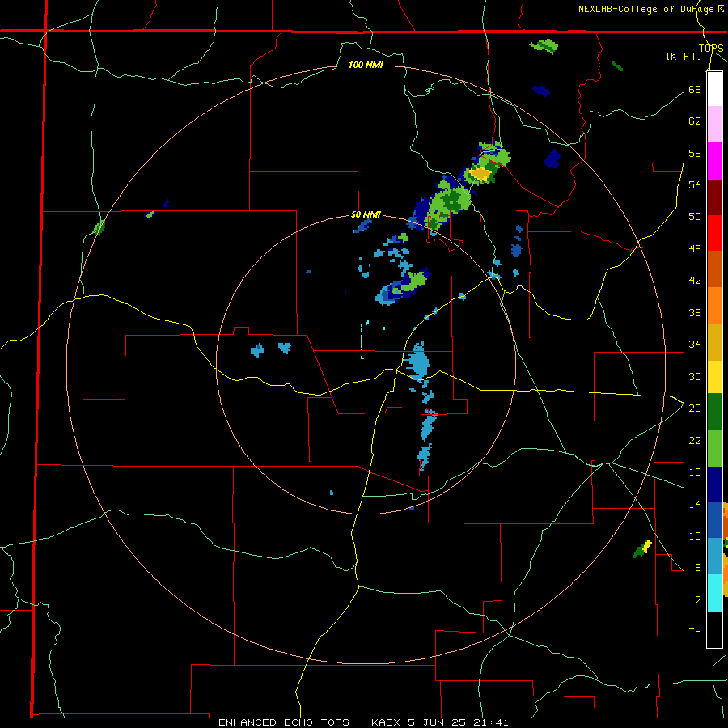Click the TOPS legend title
The width and height of the screenshot is (728, 728).
pos(711,48)
